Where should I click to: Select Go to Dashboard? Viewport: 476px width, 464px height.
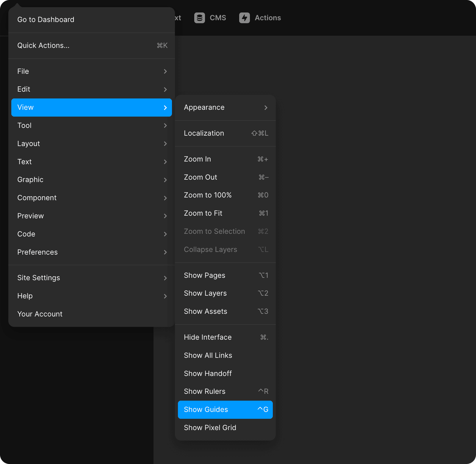46,20
